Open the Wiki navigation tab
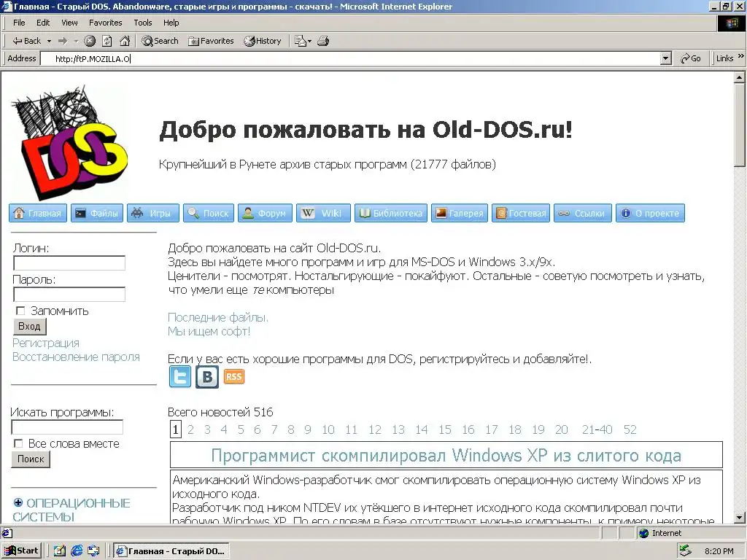The width and height of the screenshot is (747, 560). coord(323,213)
